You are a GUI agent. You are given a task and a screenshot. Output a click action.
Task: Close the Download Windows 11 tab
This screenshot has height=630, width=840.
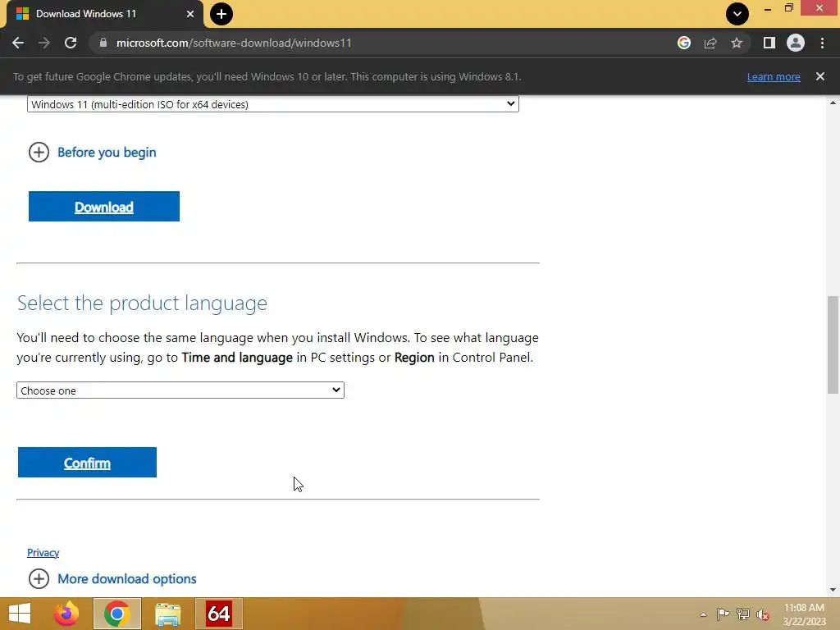point(190,14)
